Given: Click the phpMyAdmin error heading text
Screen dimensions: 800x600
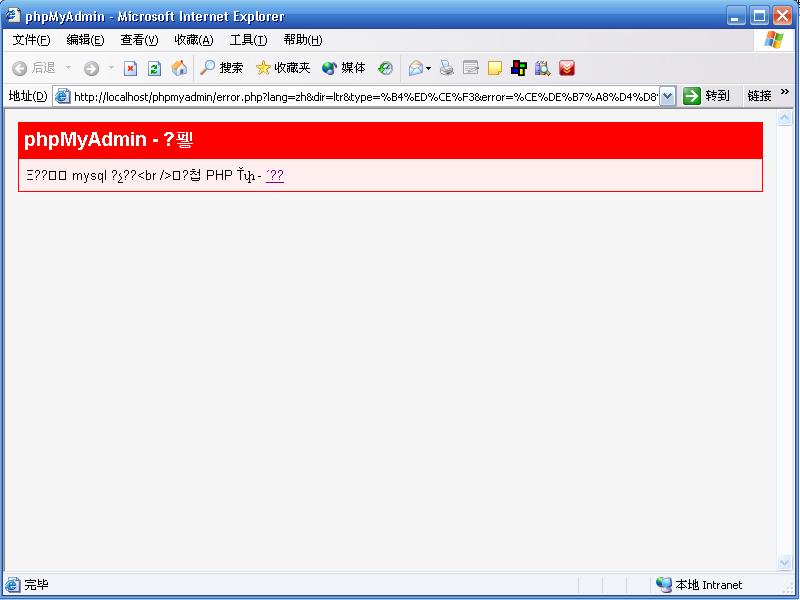Looking at the screenshot, I should click(x=108, y=139).
